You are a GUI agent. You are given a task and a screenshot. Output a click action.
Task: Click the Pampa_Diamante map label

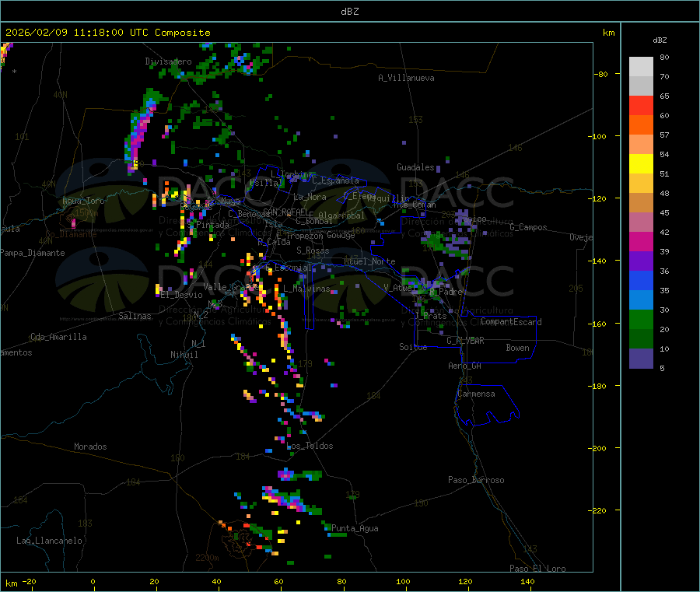32,253
